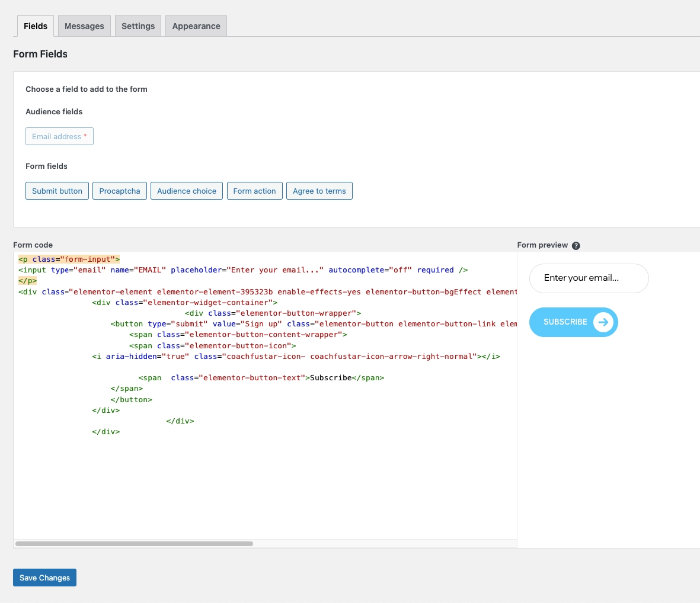
Task: Add the Form action field
Action: (x=254, y=191)
